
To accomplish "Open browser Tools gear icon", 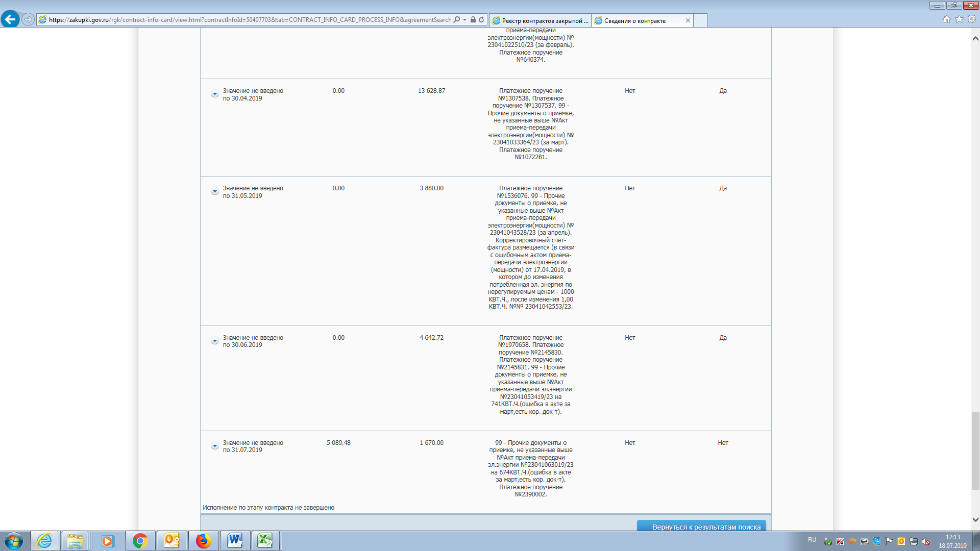I will pyautogui.click(x=972, y=19).
